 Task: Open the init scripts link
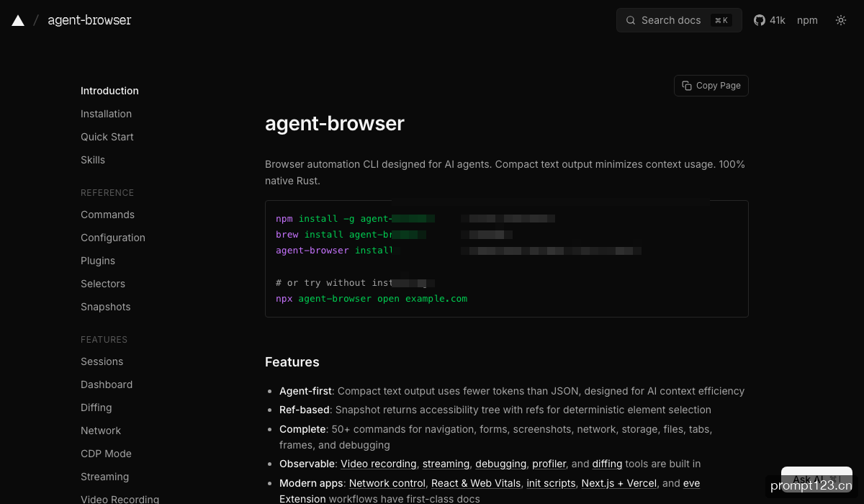point(551,483)
